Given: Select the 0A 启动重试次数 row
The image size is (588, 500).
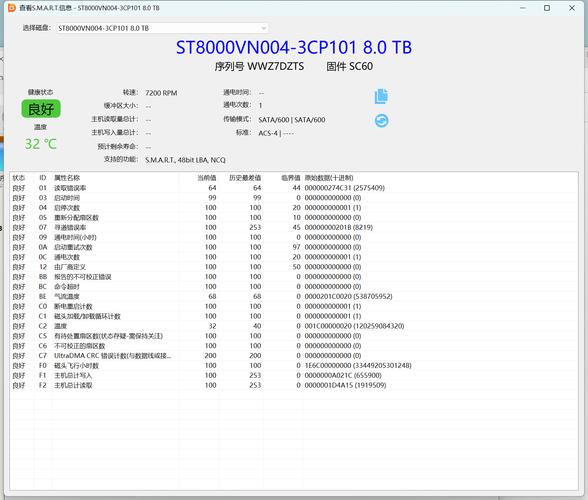Looking at the screenshot, I should point(294,247).
